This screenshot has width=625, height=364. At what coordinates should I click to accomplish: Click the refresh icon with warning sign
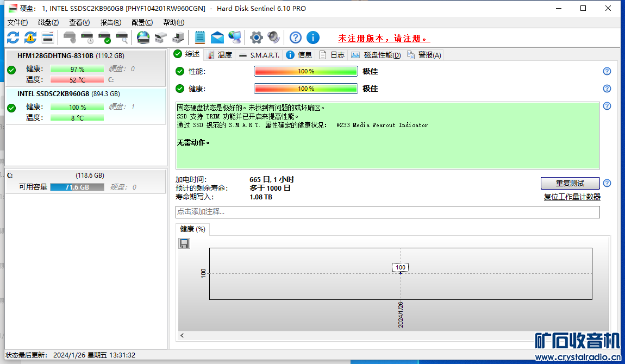click(30, 37)
